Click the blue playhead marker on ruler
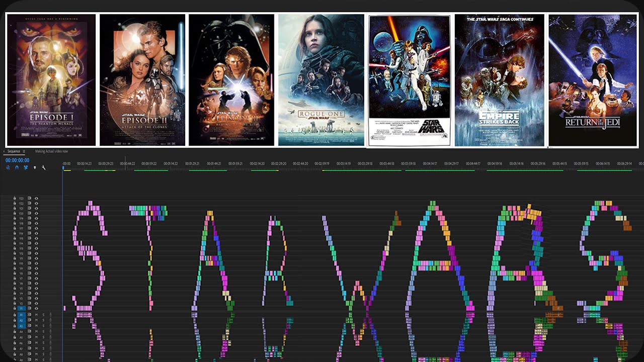Image resolution: width=644 pixels, height=362 pixels. 63,168
